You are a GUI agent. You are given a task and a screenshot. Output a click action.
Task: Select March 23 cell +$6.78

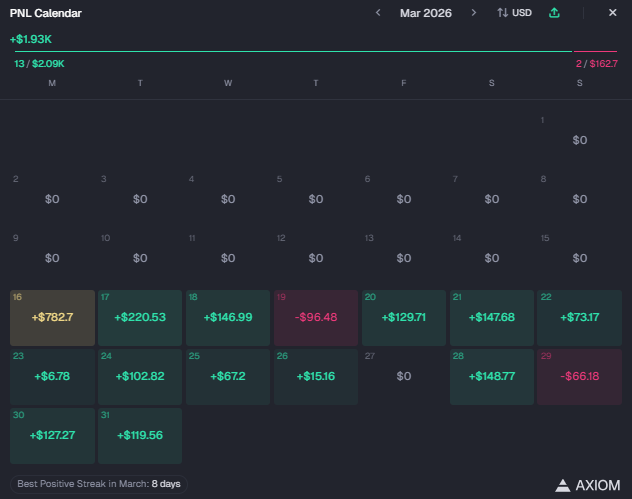click(52, 377)
